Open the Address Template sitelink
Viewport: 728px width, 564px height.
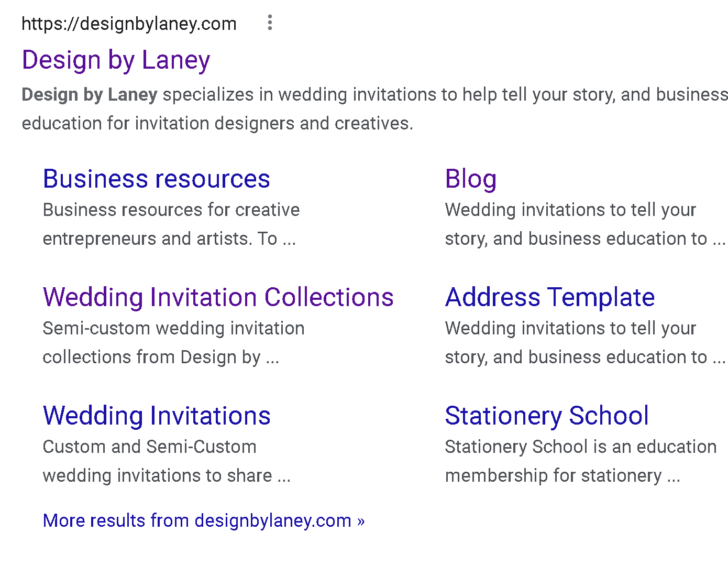pyautogui.click(x=549, y=297)
